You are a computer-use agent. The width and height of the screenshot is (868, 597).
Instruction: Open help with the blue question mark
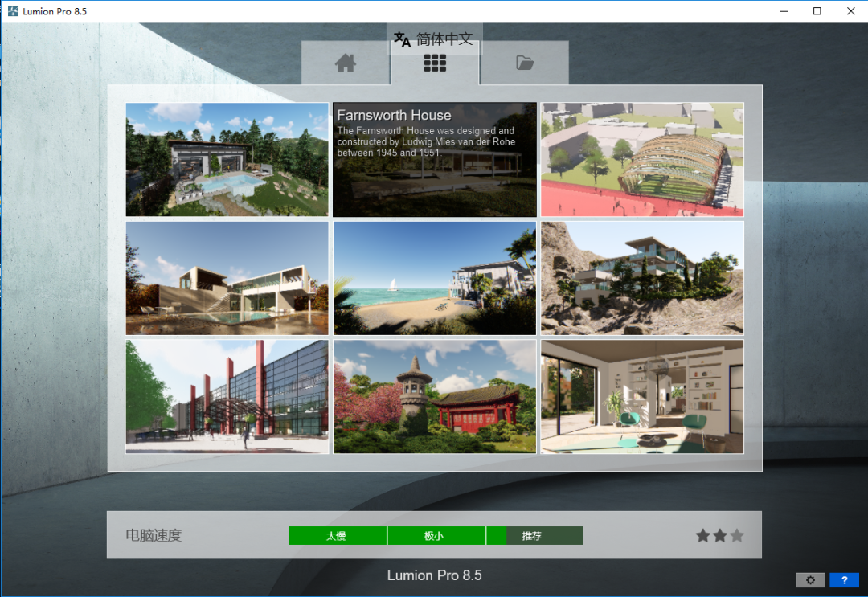coord(844,580)
